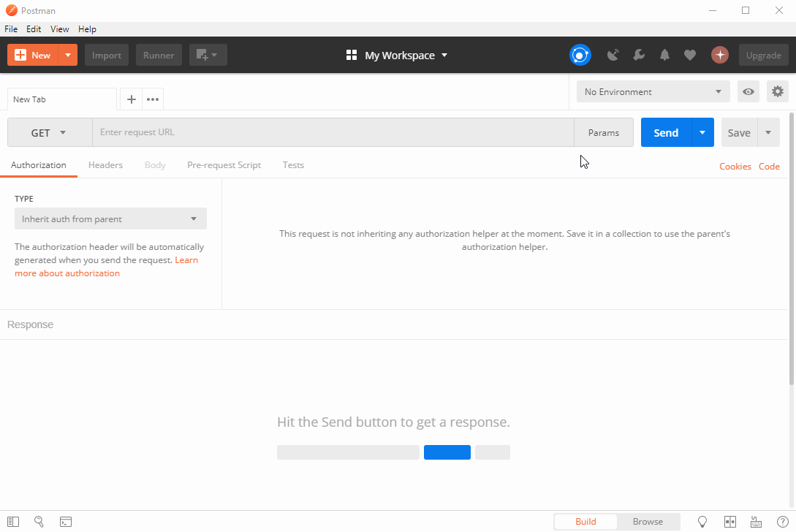Click the new window icon button
796x532 pixels.
(x=208, y=55)
